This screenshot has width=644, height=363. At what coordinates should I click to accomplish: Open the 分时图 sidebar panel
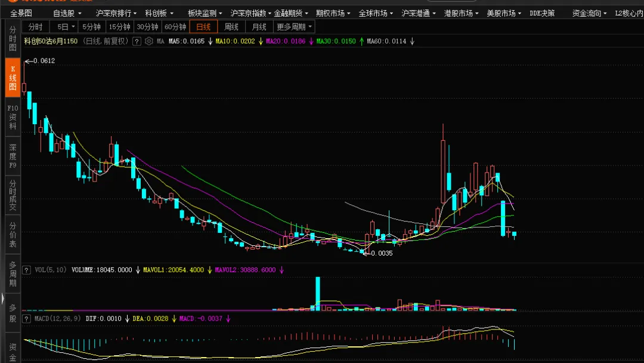click(13, 39)
